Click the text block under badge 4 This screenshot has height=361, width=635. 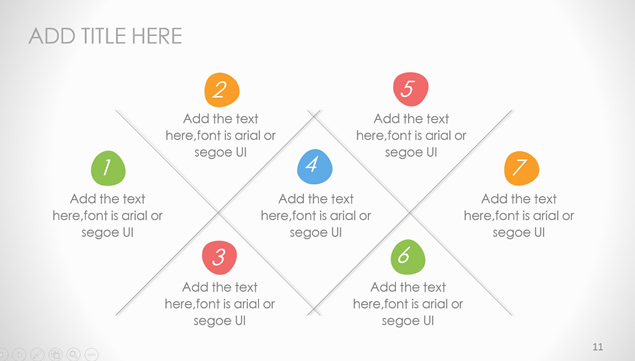pyautogui.click(x=316, y=216)
